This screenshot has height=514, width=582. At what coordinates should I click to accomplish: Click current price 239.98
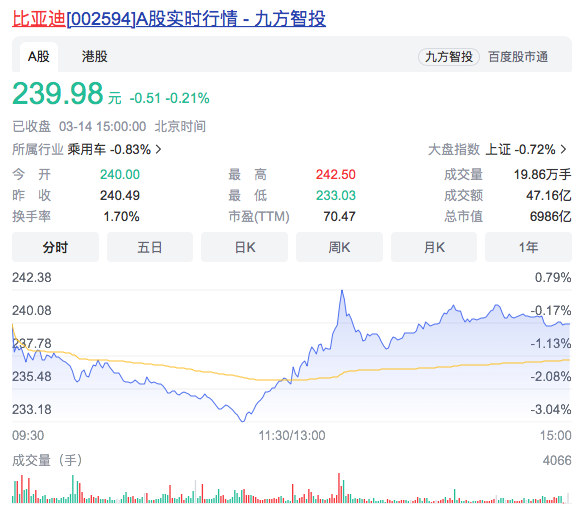coord(58,93)
